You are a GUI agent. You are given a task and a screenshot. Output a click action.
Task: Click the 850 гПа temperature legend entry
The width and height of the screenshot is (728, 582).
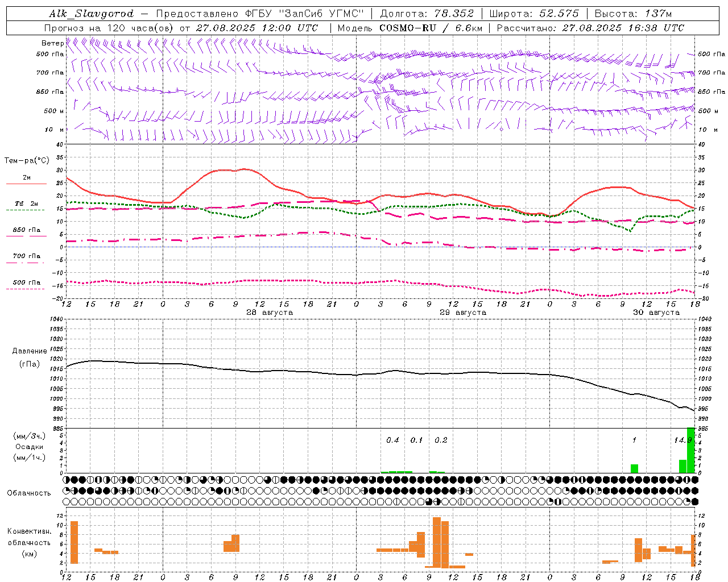(27, 230)
